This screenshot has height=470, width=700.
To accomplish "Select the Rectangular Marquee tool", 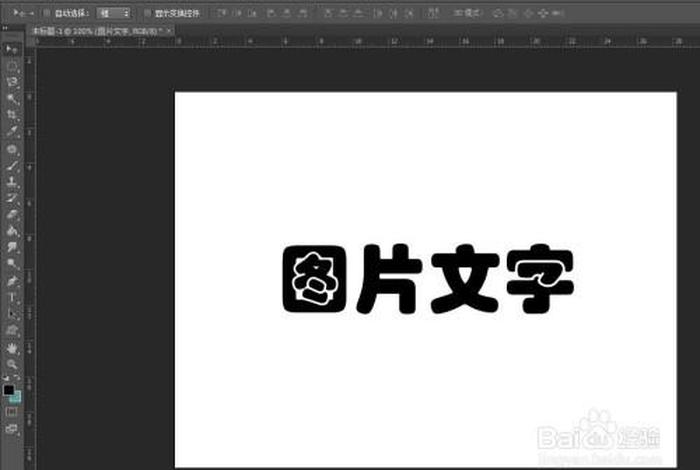I will (12, 66).
